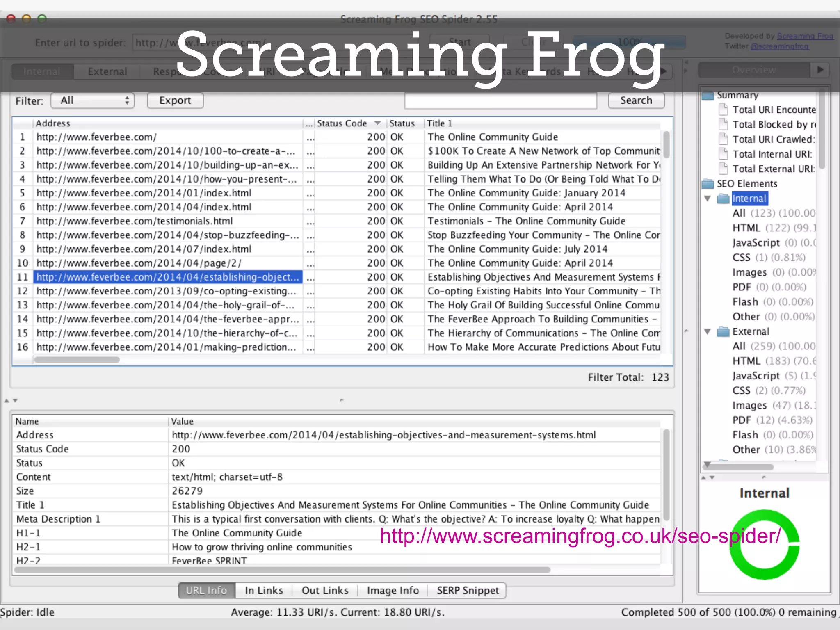Viewport: 840px width, 630px height.
Task: Select Internal PDF (0) entry
Action: [769, 287]
